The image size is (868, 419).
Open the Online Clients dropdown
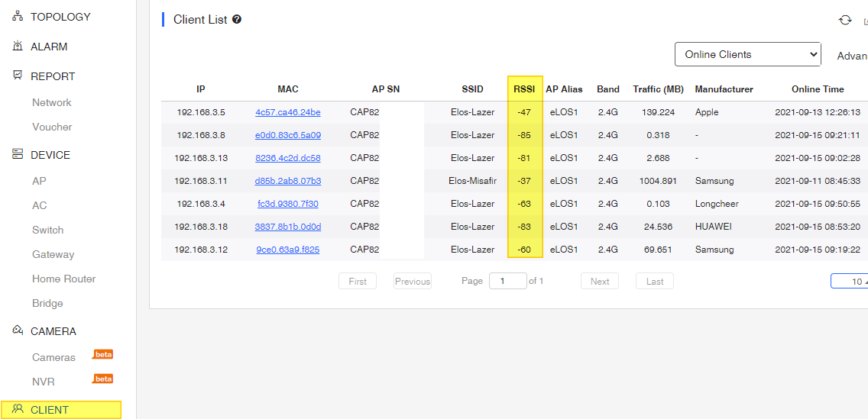(x=747, y=54)
